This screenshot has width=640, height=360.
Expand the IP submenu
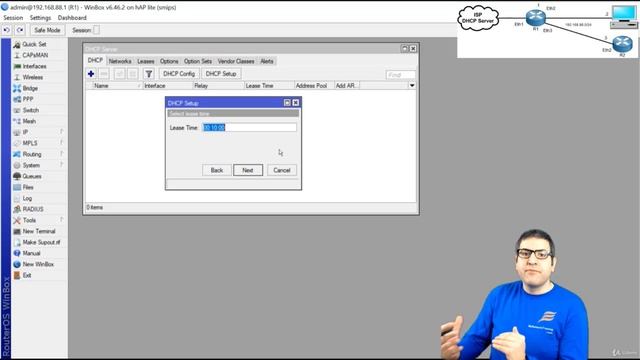pos(25,132)
